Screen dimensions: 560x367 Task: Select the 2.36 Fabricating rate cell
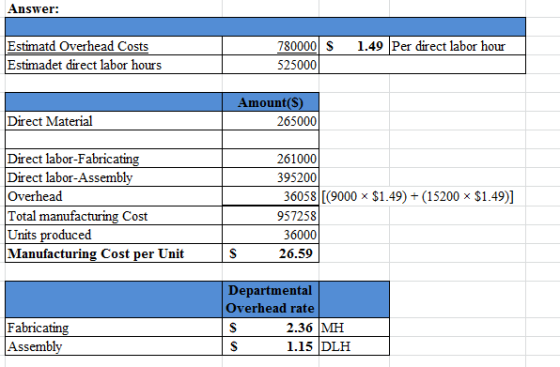tap(270, 327)
